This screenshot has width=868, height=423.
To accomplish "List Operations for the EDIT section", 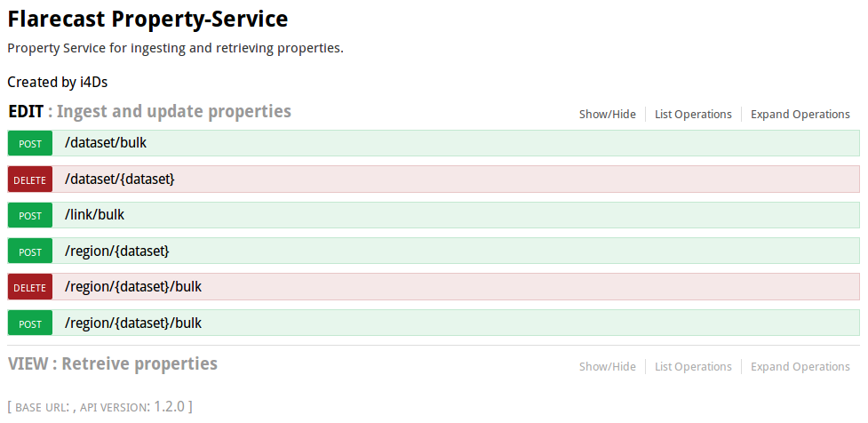I will tap(693, 114).
